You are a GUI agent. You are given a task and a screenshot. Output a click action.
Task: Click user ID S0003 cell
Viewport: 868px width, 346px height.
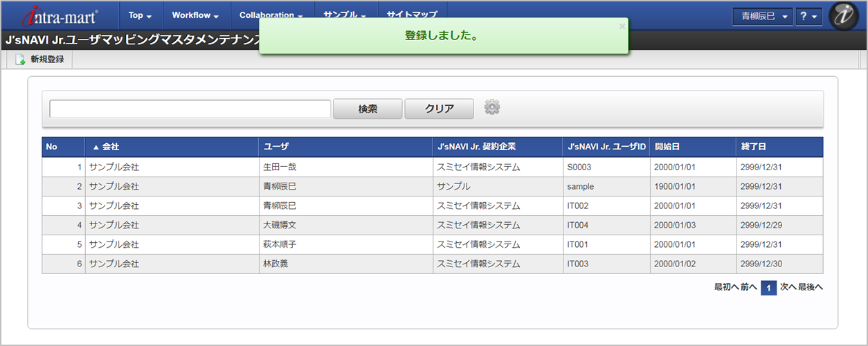pyautogui.click(x=606, y=167)
